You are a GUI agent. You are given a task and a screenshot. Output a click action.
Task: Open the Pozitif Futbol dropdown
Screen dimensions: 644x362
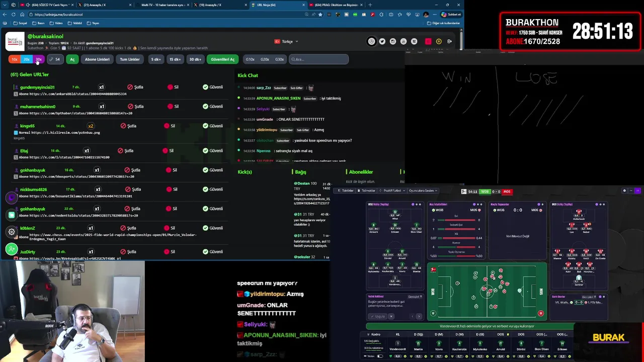(x=391, y=191)
